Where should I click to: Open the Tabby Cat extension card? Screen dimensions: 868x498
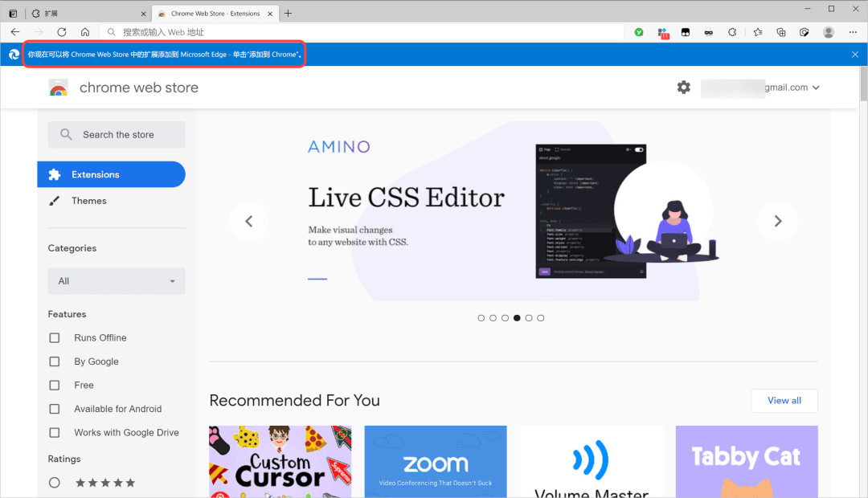click(x=747, y=462)
